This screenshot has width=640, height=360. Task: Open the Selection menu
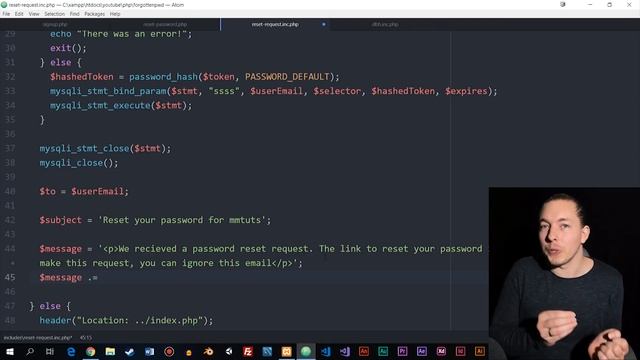coord(55,14)
